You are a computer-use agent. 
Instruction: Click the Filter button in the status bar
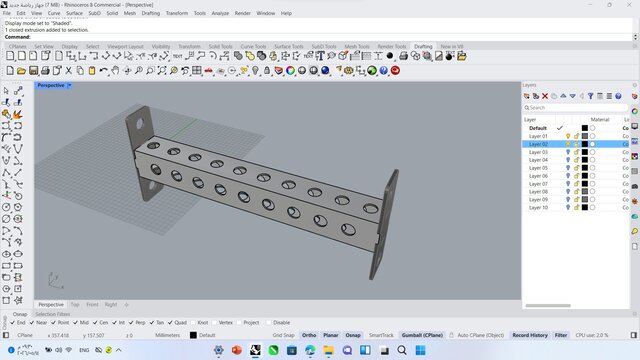click(561, 335)
